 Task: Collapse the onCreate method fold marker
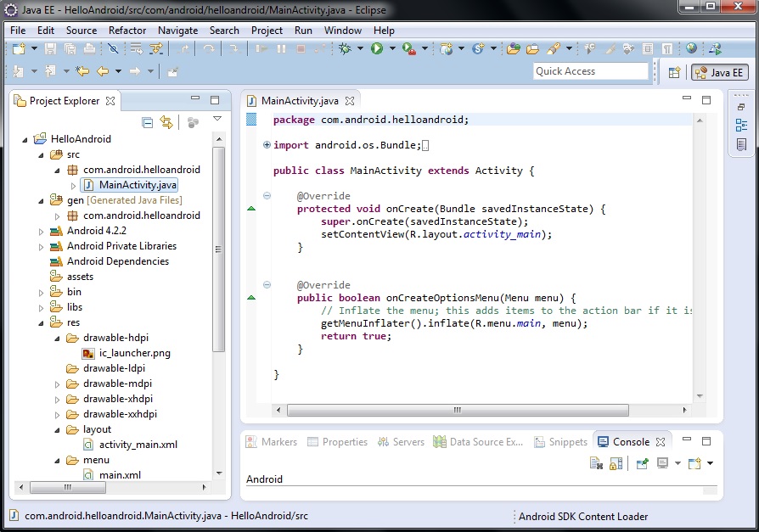[x=267, y=195]
